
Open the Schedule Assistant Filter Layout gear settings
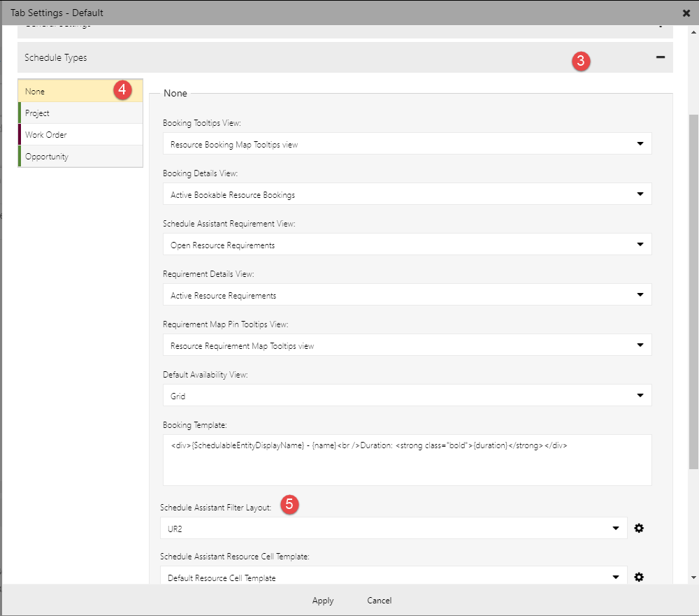click(639, 528)
